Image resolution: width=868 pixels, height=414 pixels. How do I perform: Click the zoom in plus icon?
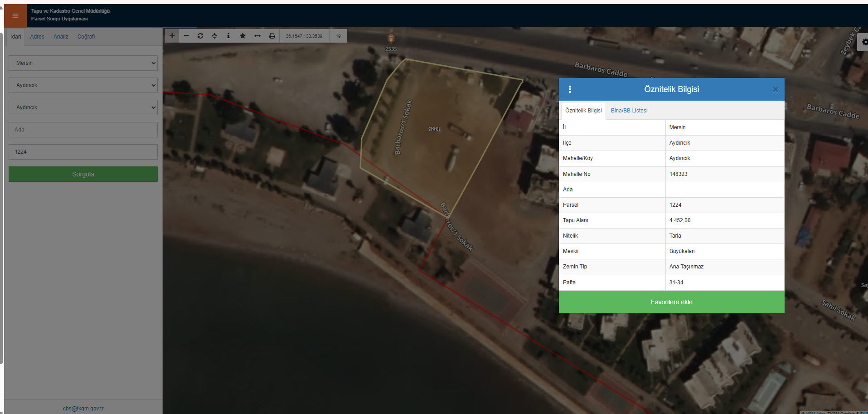(x=172, y=36)
